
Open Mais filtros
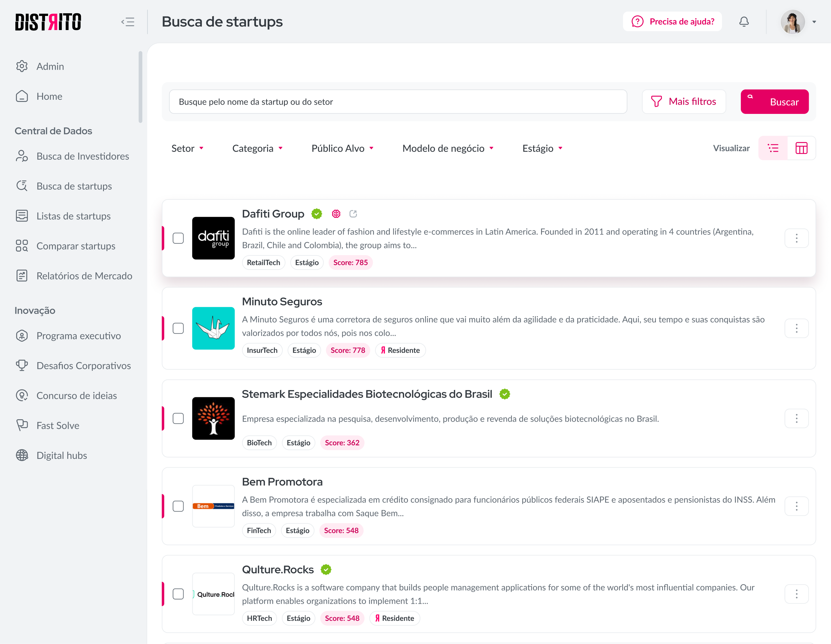pos(684,102)
